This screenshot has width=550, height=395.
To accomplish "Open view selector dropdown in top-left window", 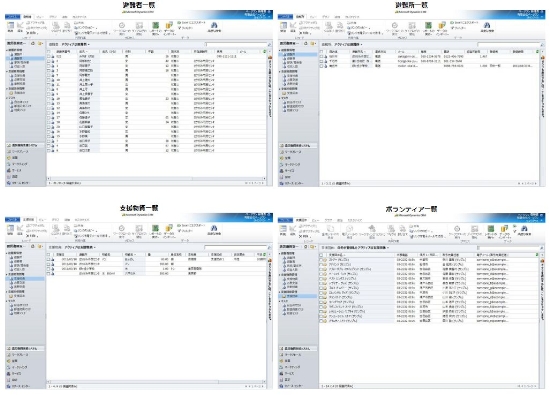I will coord(75,45).
